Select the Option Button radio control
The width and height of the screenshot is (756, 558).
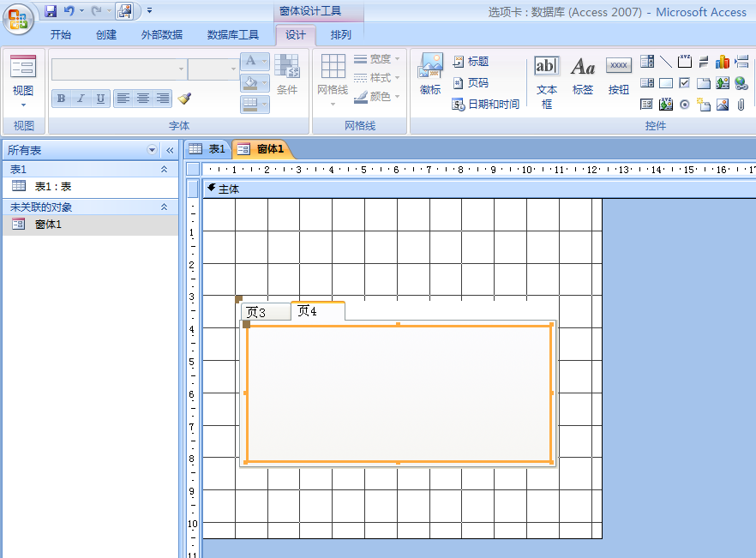(685, 105)
